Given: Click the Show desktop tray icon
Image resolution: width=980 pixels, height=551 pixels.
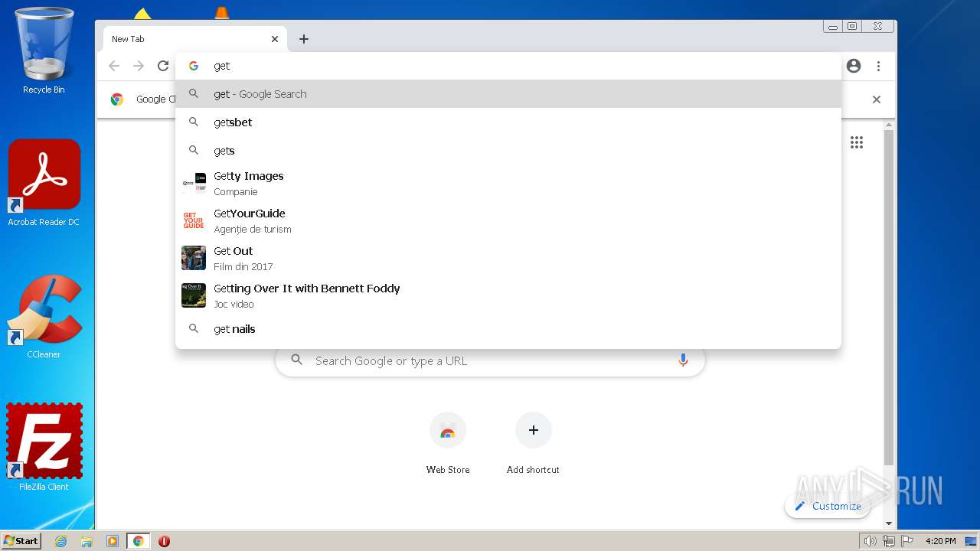Looking at the screenshot, I should coord(971,541).
